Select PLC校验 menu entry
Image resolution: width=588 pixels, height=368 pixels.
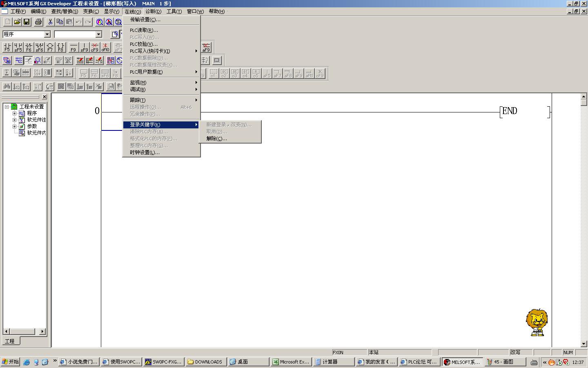pyautogui.click(x=161, y=44)
